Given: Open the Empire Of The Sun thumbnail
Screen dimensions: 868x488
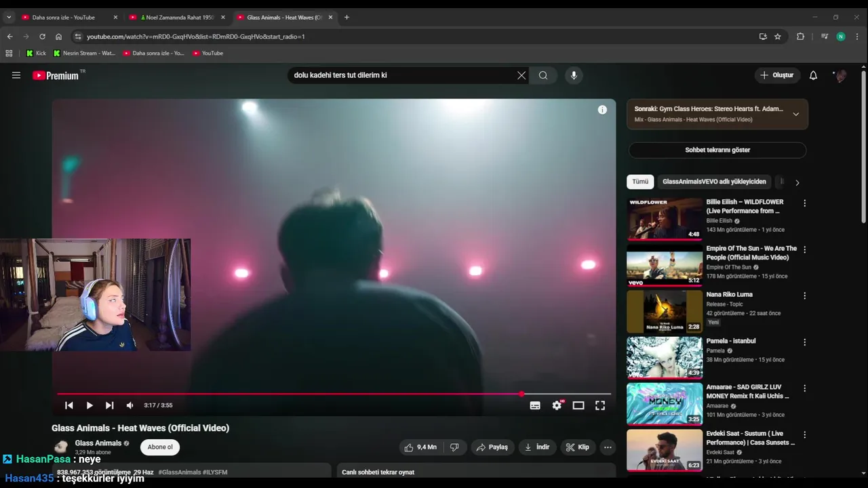Looking at the screenshot, I should (x=665, y=266).
